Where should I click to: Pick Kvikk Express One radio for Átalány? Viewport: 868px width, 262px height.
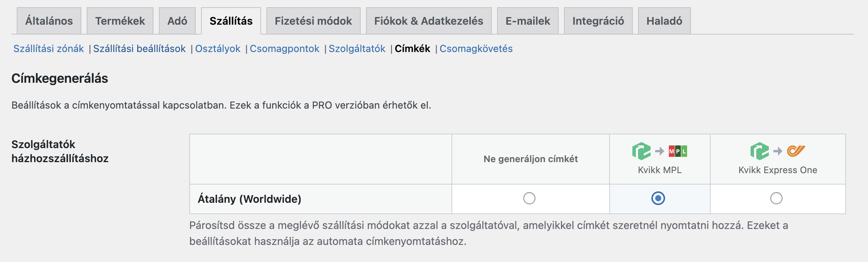(x=776, y=198)
